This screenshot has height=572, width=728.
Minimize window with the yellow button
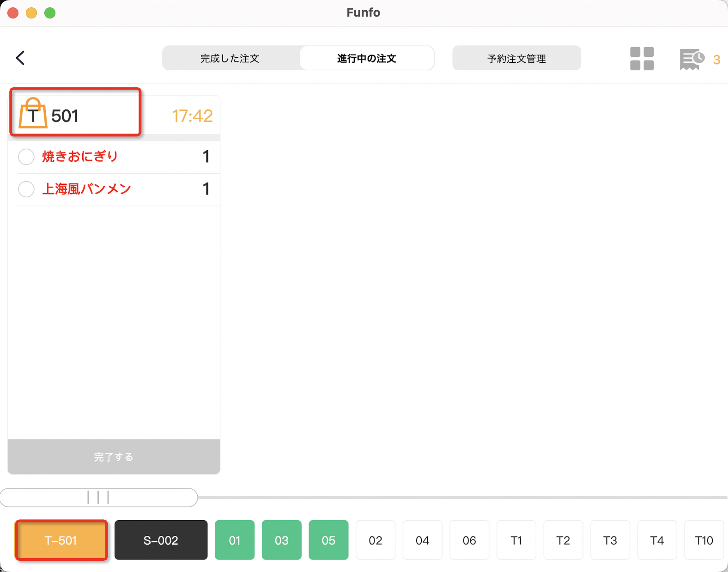(31, 13)
